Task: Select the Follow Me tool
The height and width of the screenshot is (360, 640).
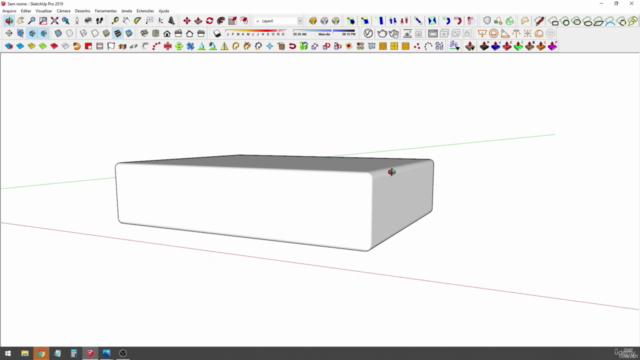Action: pyautogui.click(x=221, y=21)
